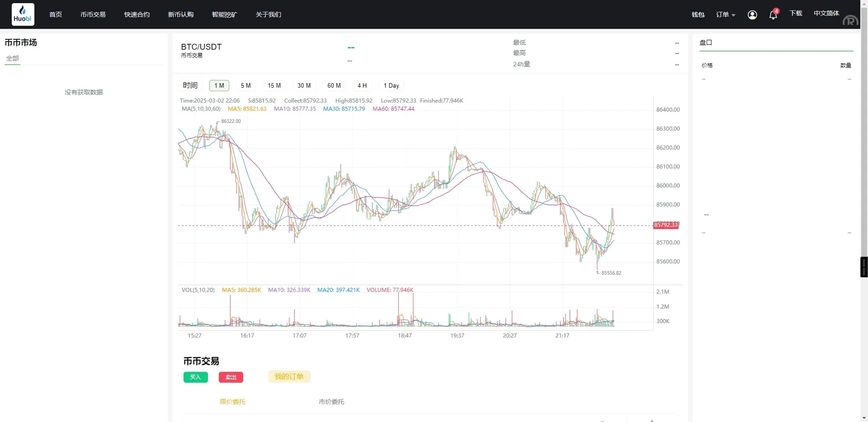Image resolution: width=868 pixels, height=422 pixels.
Task: Switch to the 市价委托 order tab
Action: pos(331,401)
